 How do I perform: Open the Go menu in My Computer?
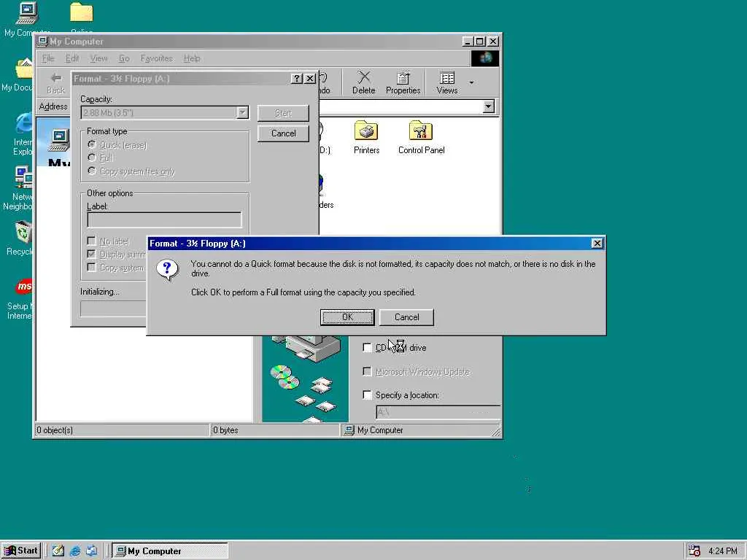pos(124,58)
